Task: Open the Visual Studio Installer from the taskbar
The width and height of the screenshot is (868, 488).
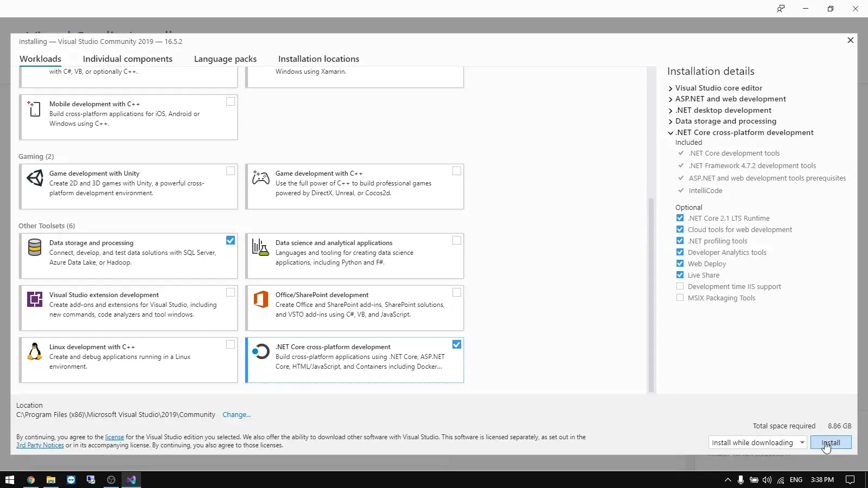Action: [x=131, y=480]
